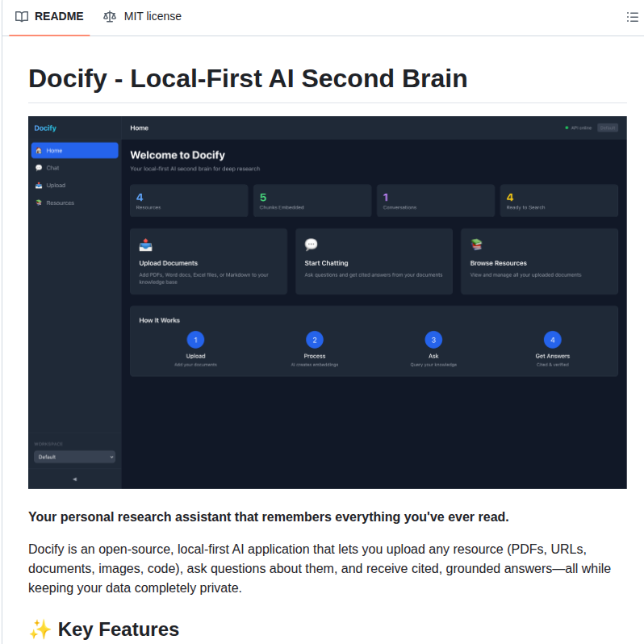Collapse the sidebar with the left arrow
The width and height of the screenshot is (644, 644).
tap(75, 479)
